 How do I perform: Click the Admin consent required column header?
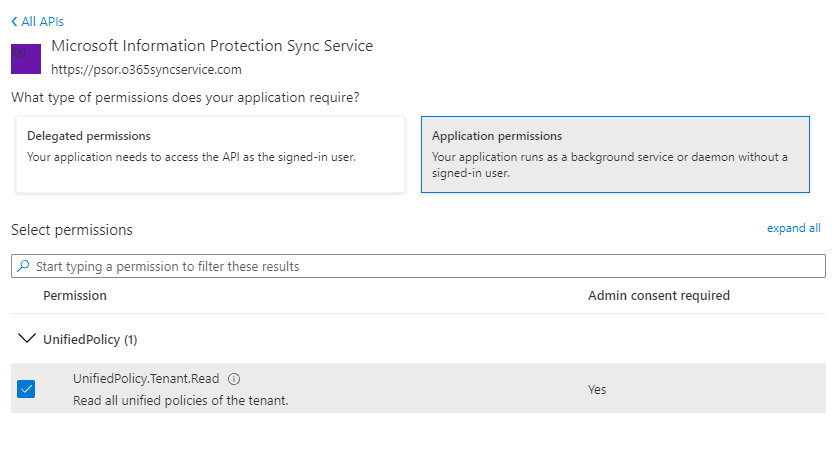658,296
